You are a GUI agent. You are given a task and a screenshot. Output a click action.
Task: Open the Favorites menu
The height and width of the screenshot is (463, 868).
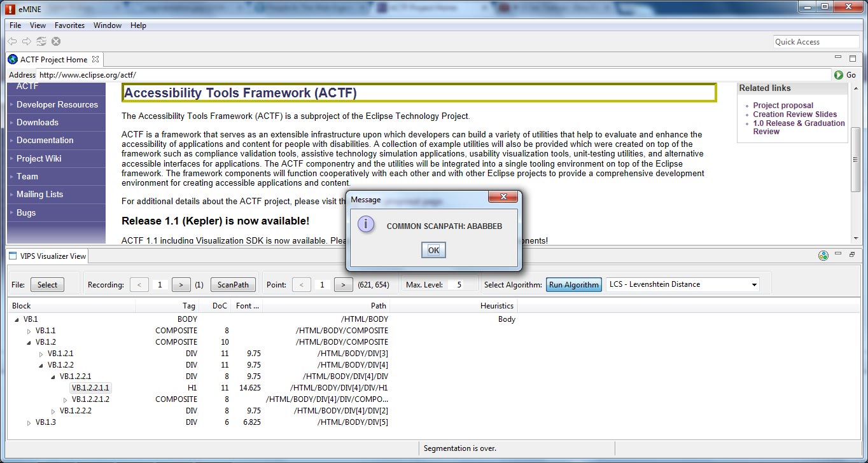(69, 25)
